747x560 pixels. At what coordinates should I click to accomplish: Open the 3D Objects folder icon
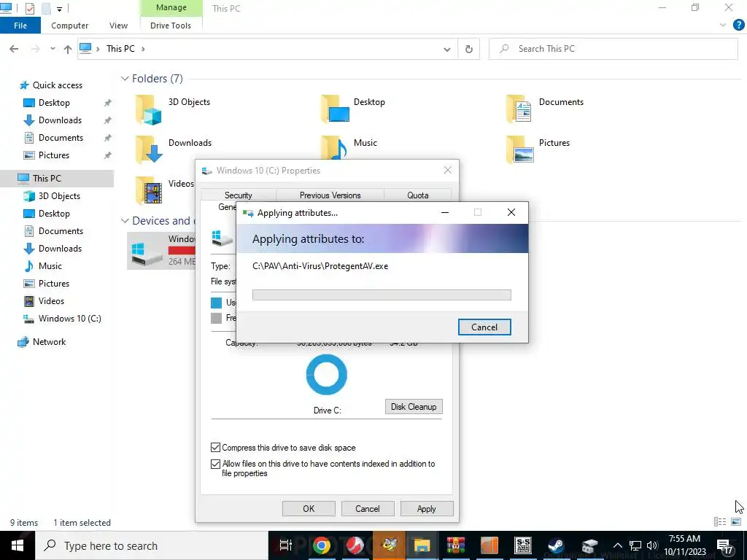pyautogui.click(x=149, y=109)
